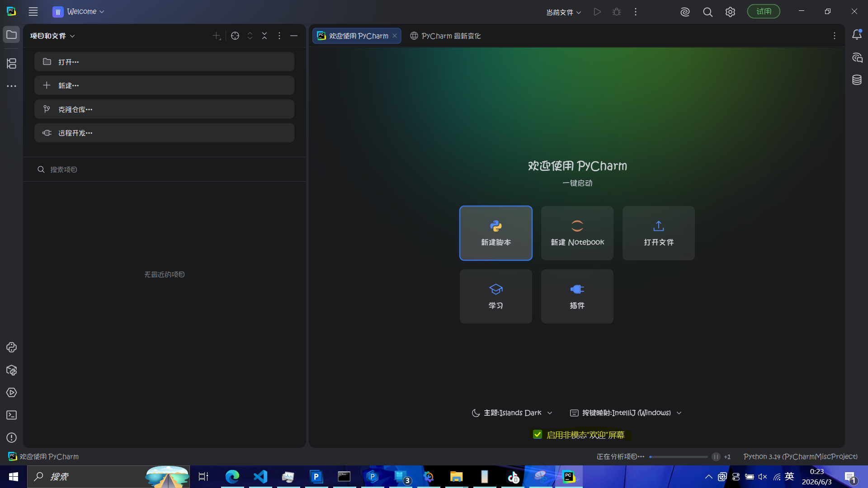
Task: Open the Services tool window
Action: [x=12, y=393]
